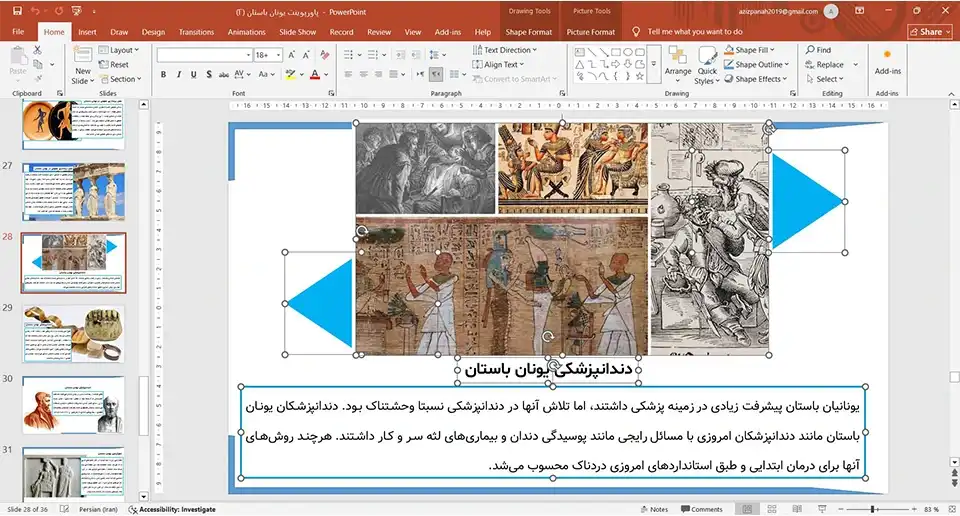Open the Clipboard dialog launcher
This screenshot has width=960, height=516.
pyautogui.click(x=60, y=94)
